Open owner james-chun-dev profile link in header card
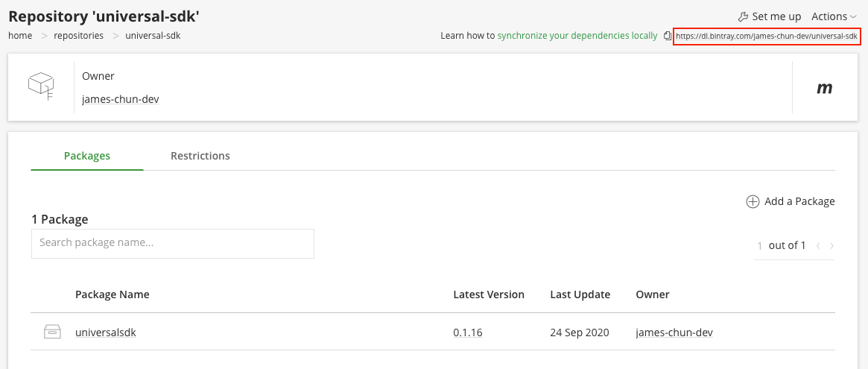The width and height of the screenshot is (868, 369). (121, 100)
